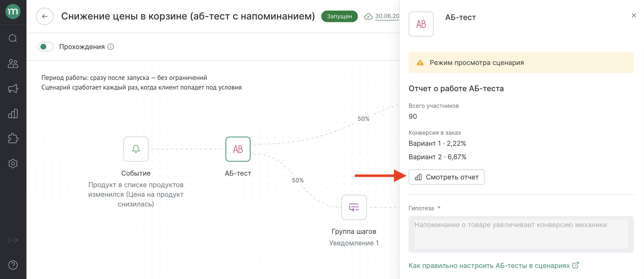
Task: Click the Всего участников label
Action: click(434, 106)
